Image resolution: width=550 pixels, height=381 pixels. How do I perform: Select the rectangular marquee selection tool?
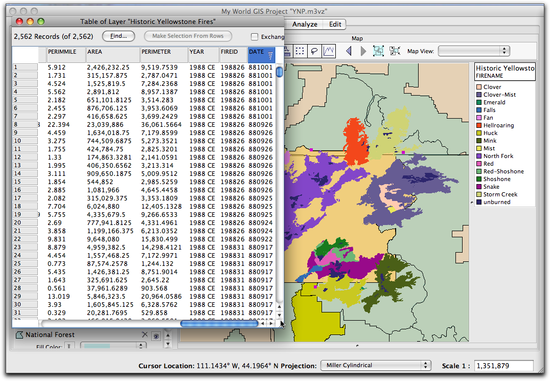[x=300, y=51]
